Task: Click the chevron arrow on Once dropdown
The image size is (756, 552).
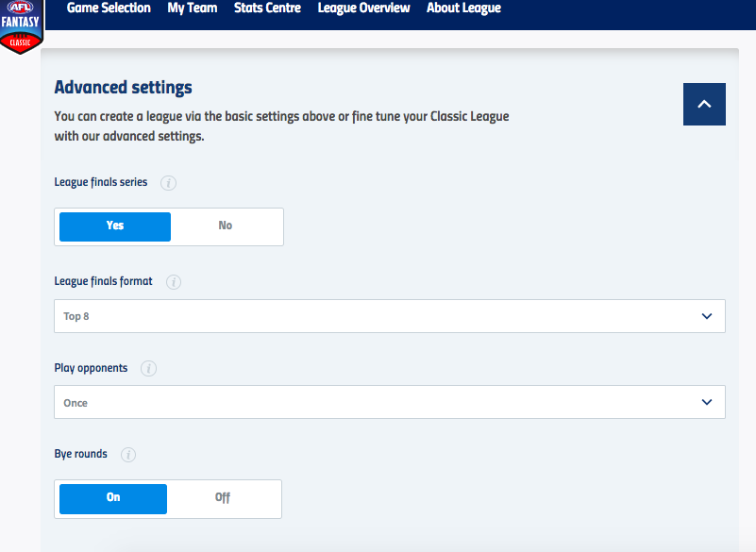Action: (x=707, y=402)
